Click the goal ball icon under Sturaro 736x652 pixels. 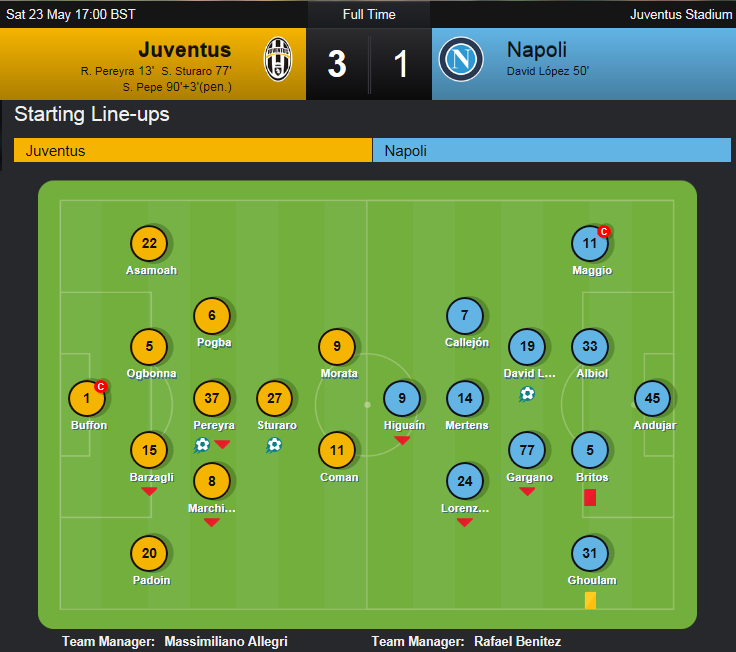[x=274, y=445]
